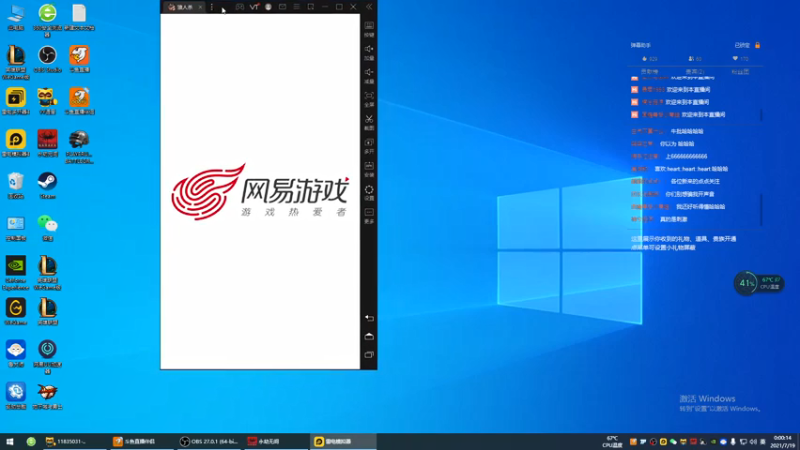
Task: Tap the emulator Back arrow button
Action: (369, 318)
